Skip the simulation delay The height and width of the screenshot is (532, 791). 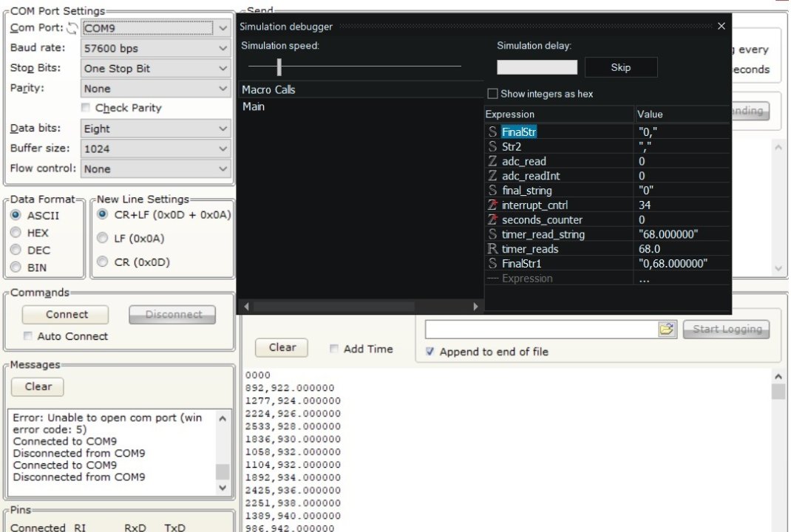click(x=621, y=67)
